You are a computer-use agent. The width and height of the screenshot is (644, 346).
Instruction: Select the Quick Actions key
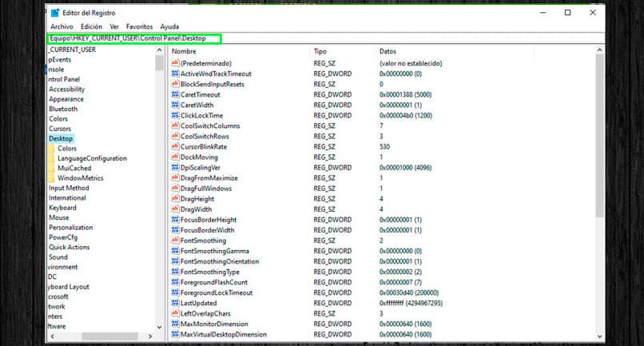click(69, 247)
